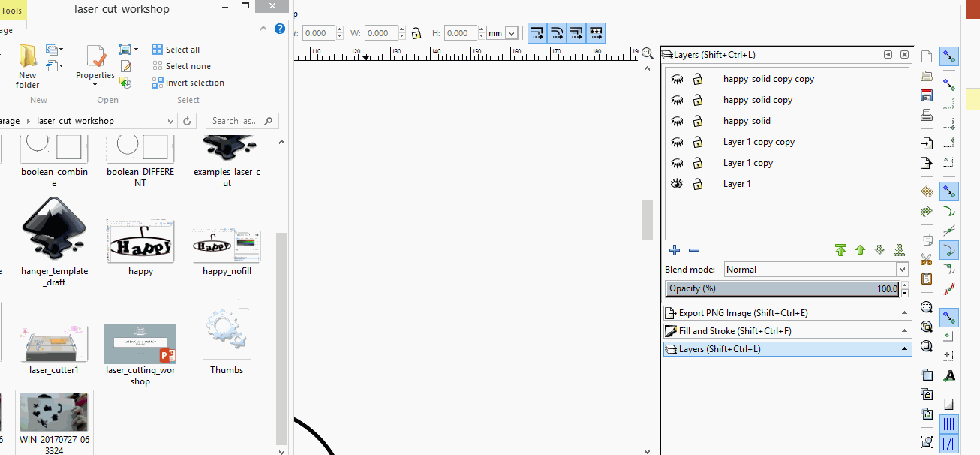The height and width of the screenshot is (455, 980).
Task: Collapse Explorer ribbon with chevron
Action: (264, 29)
